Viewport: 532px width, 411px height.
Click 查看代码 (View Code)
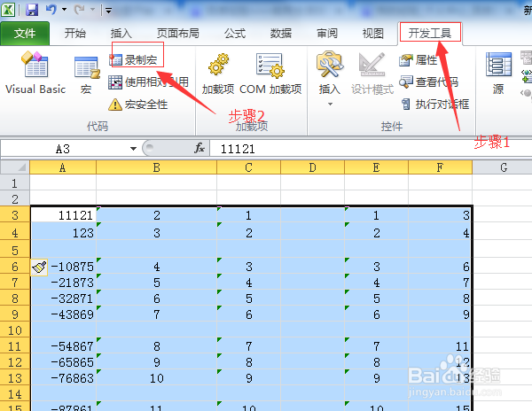click(x=429, y=82)
